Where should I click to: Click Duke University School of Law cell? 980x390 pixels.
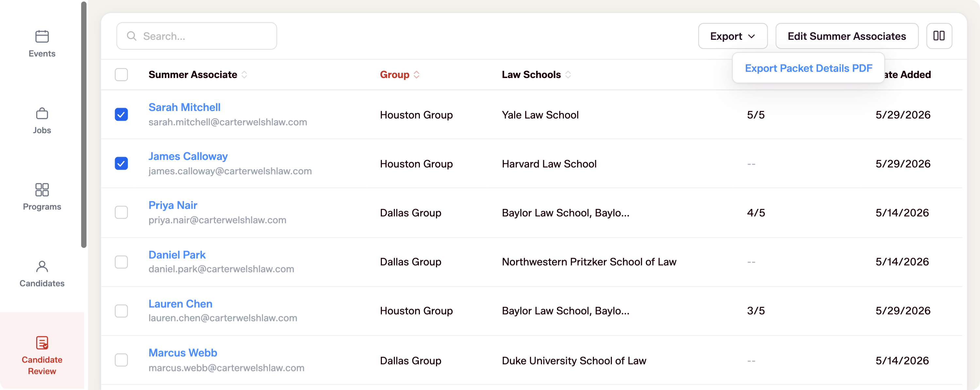pos(574,361)
